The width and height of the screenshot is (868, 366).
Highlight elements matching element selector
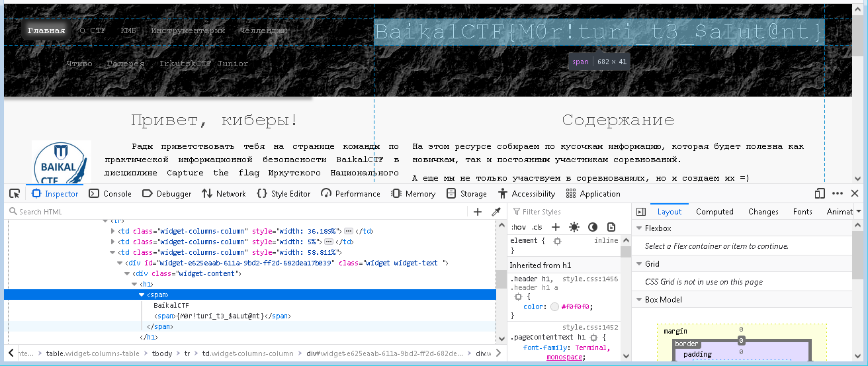(x=558, y=242)
